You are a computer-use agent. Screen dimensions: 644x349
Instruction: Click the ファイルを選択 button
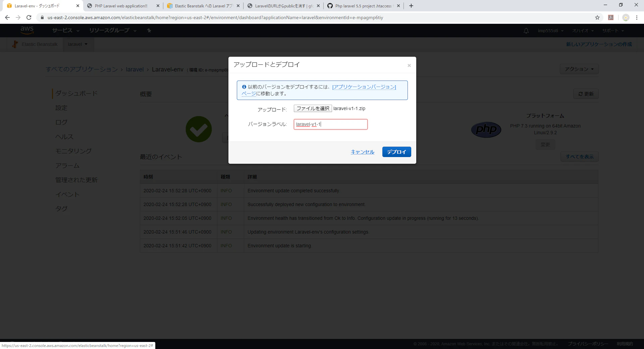tap(313, 108)
